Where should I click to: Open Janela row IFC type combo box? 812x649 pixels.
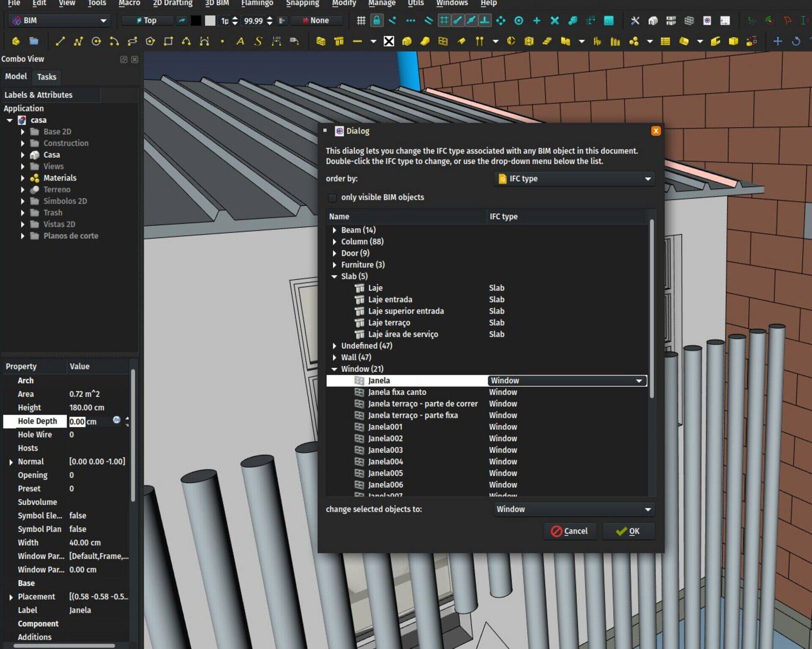tap(567, 380)
